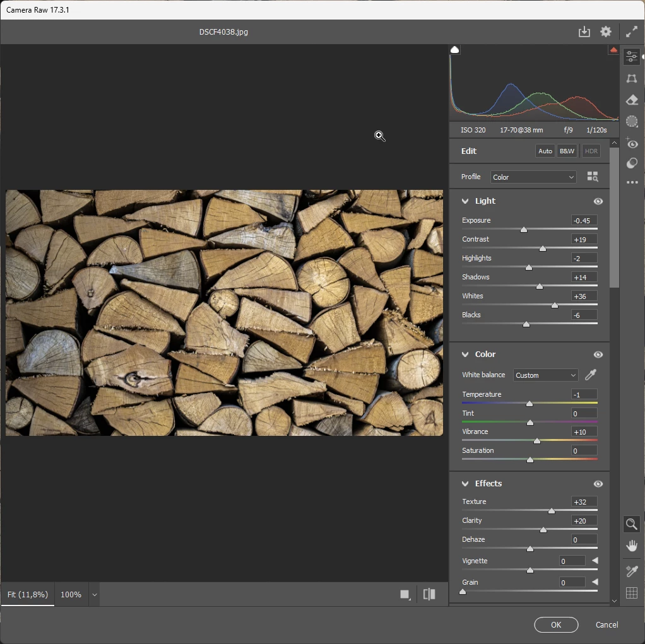Open the Profile dropdown showing Color
Image resolution: width=645 pixels, height=644 pixels.
[533, 177]
